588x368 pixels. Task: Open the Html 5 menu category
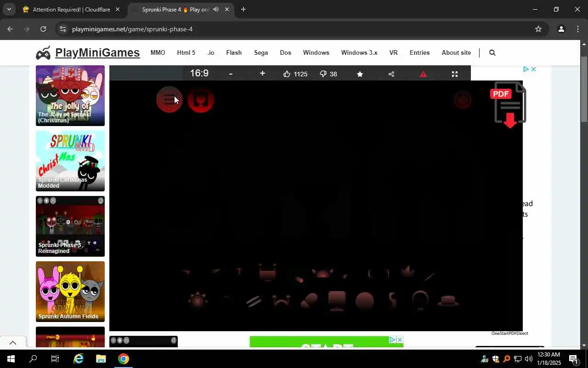[x=186, y=52]
